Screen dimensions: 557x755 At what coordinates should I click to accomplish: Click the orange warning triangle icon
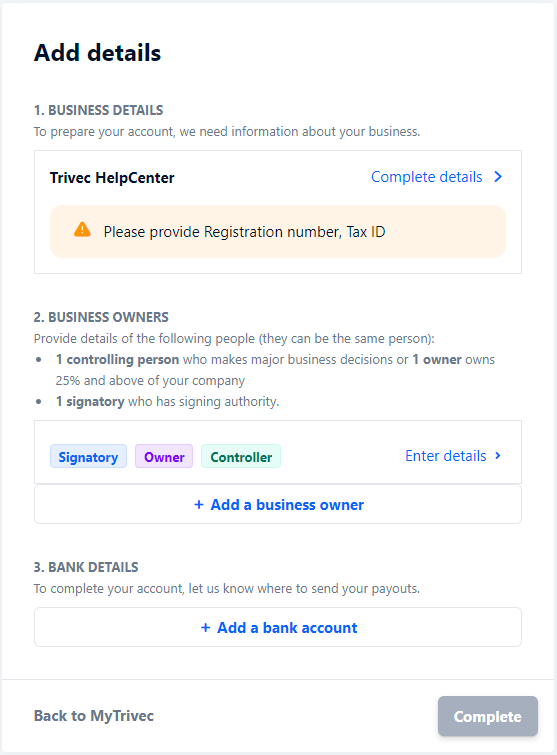point(82,230)
